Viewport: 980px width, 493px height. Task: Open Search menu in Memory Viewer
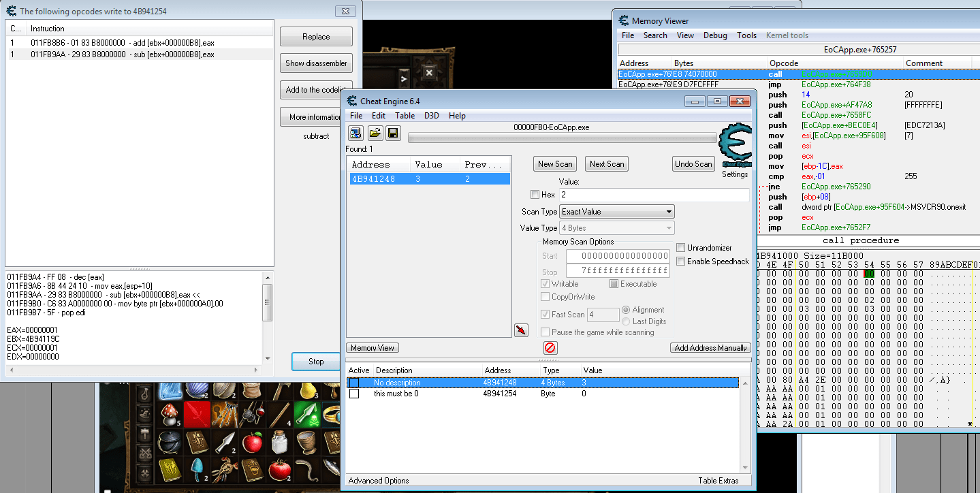[x=655, y=35]
